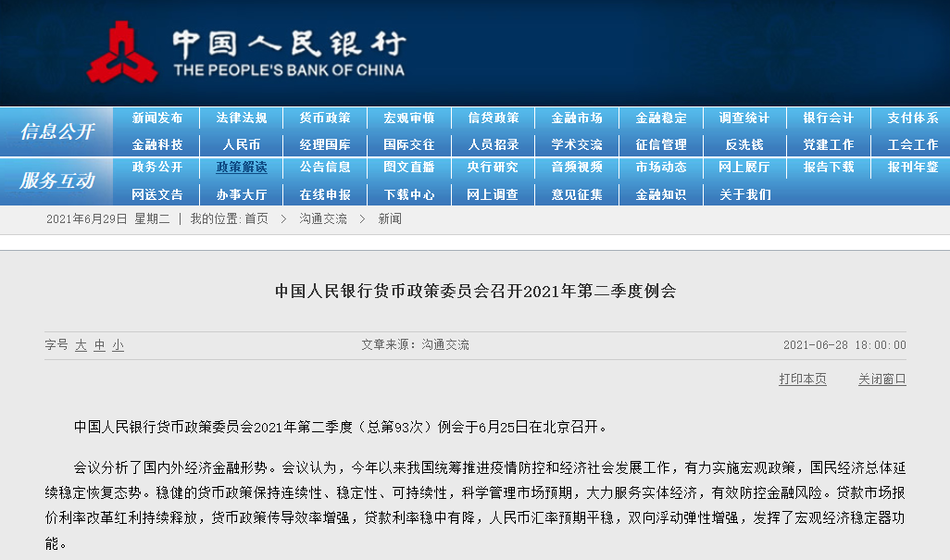Open 经理国库 link
Image resolution: width=950 pixels, height=560 pixels.
pos(325,144)
